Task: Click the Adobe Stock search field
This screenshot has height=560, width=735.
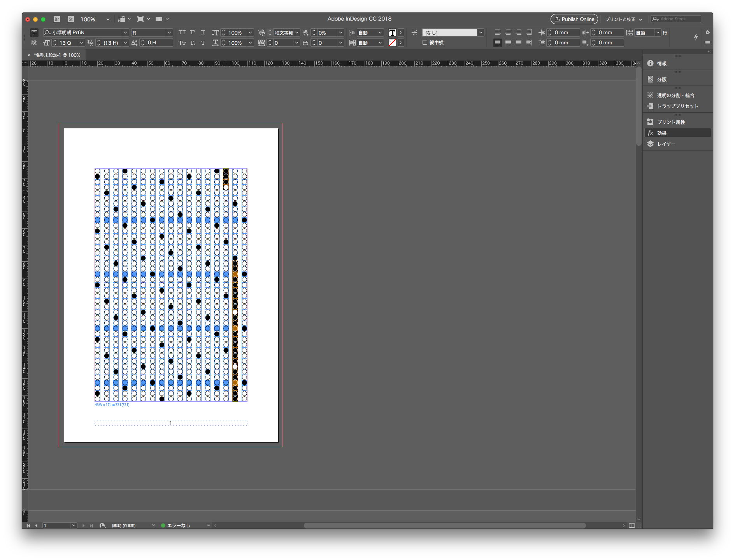Action: click(x=676, y=19)
